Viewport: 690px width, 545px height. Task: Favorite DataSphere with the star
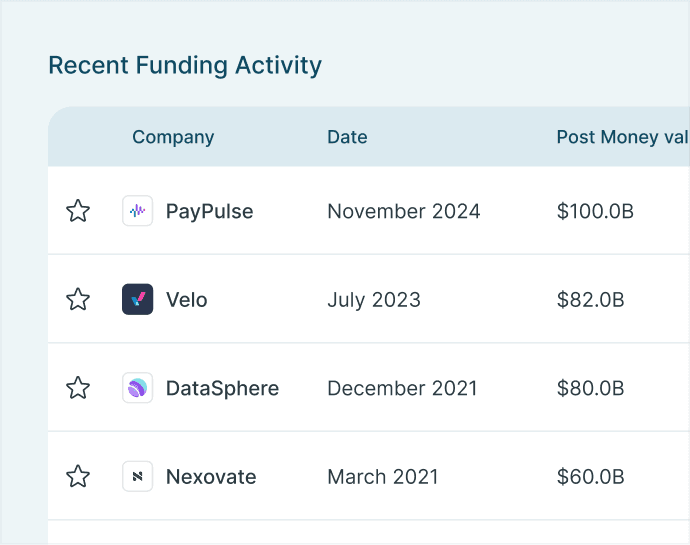(78, 388)
